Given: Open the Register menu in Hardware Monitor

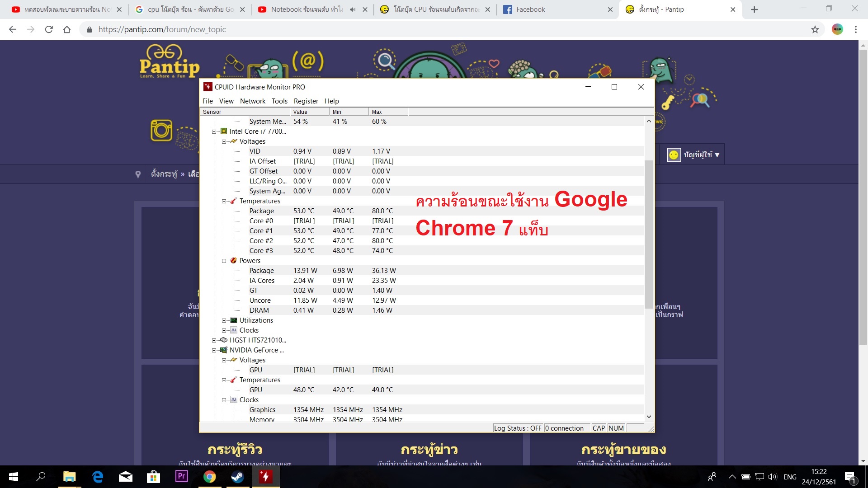Looking at the screenshot, I should (x=306, y=101).
